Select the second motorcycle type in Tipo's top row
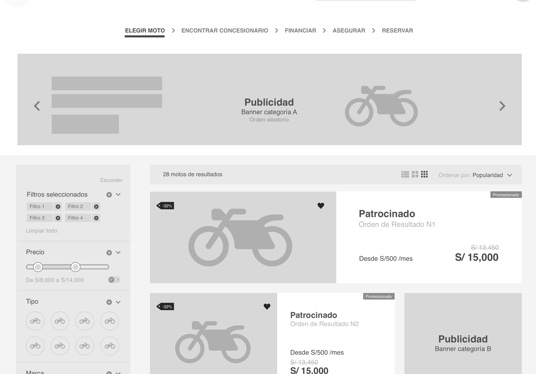 (60, 321)
